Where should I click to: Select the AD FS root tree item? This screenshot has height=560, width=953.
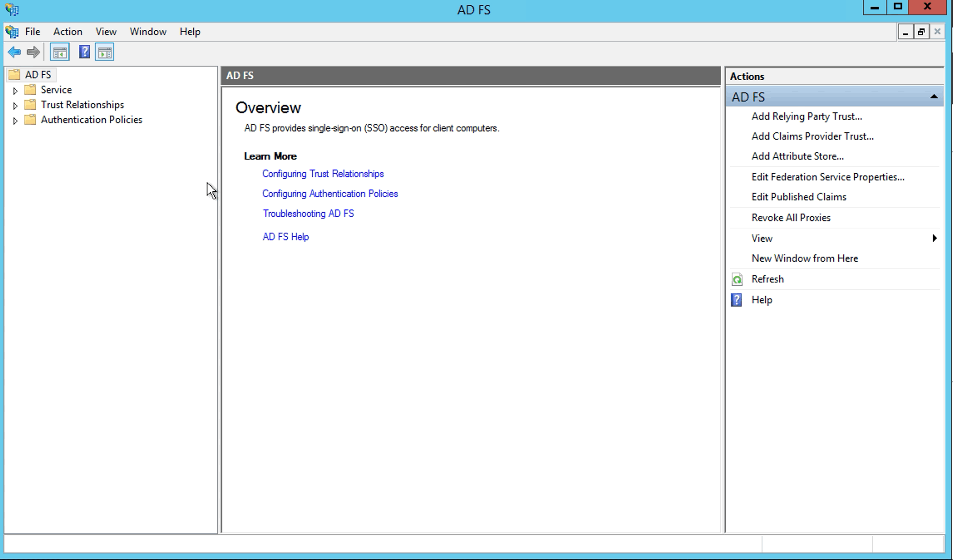click(x=38, y=75)
